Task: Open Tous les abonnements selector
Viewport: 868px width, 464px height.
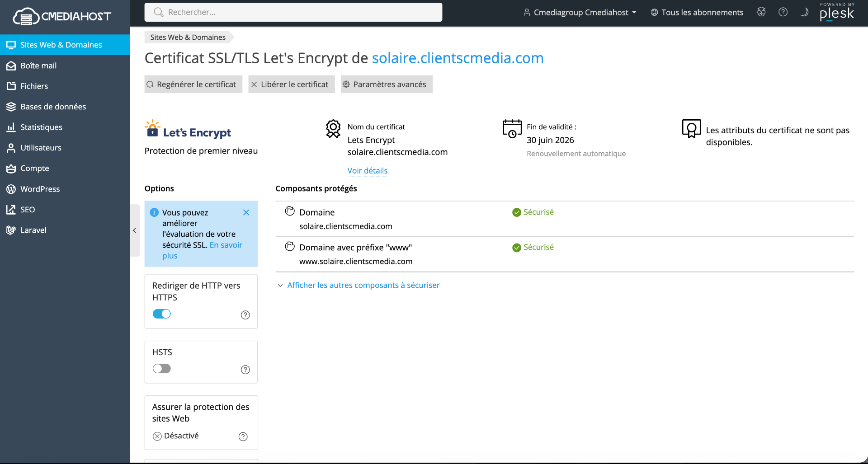Action: click(x=697, y=12)
